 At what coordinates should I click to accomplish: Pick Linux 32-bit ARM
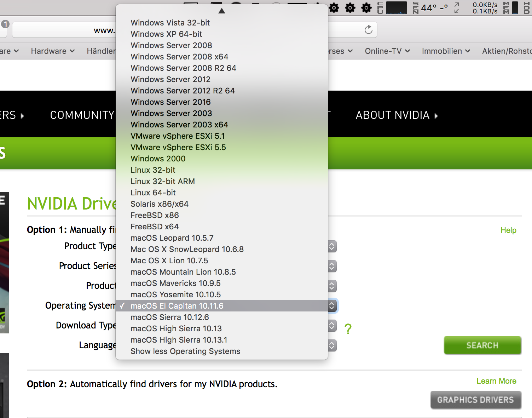pyautogui.click(x=222, y=181)
